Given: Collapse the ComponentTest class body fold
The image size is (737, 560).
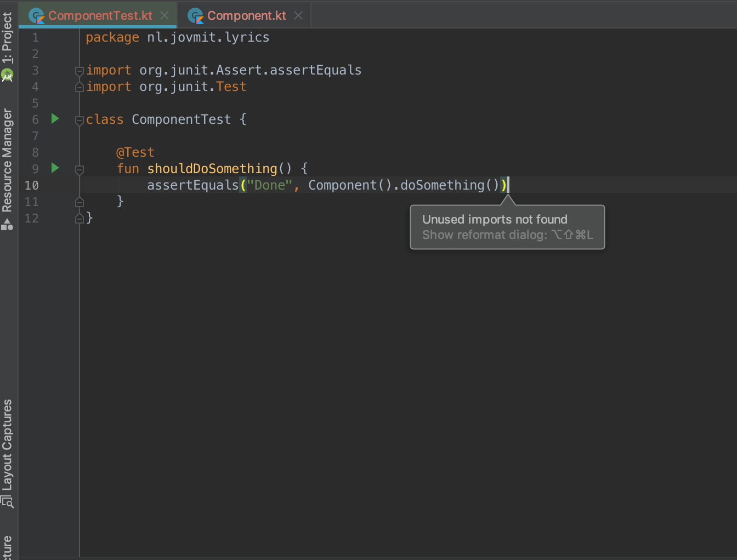Looking at the screenshot, I should pos(79,121).
